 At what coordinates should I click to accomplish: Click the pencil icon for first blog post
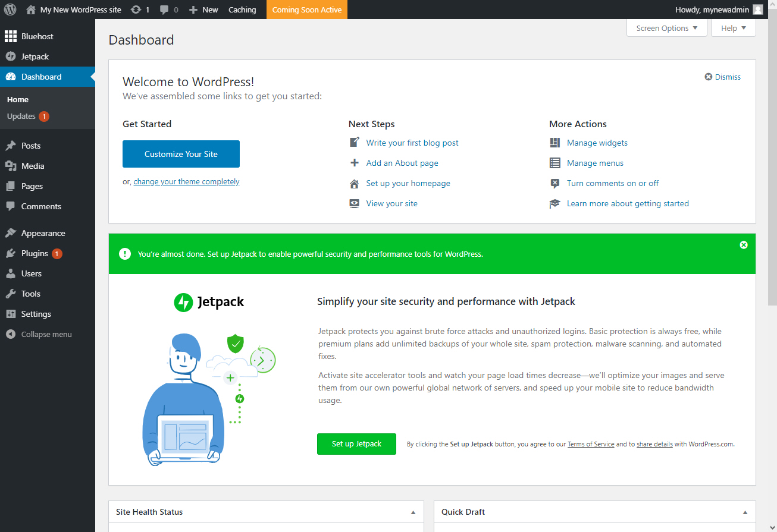355,143
